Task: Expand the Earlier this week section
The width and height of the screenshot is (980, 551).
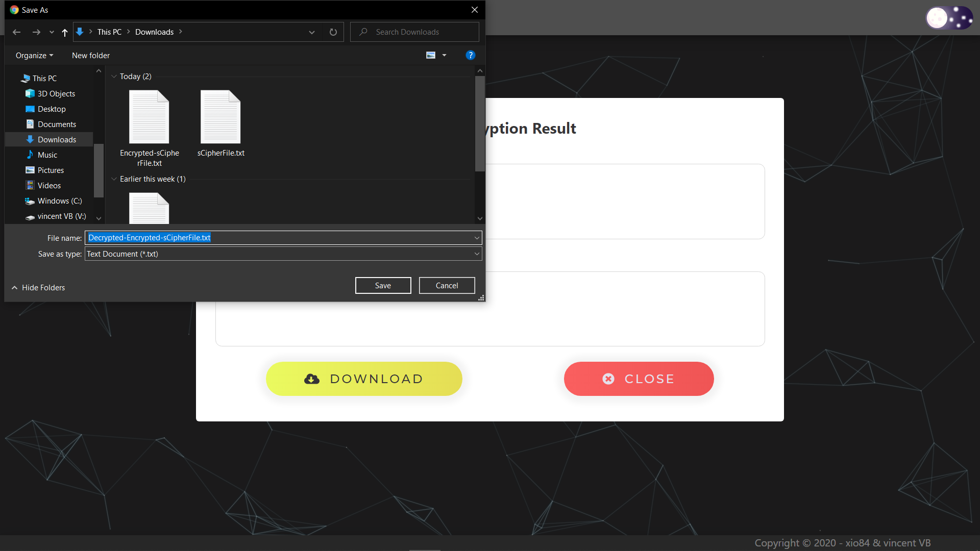Action: [113, 178]
